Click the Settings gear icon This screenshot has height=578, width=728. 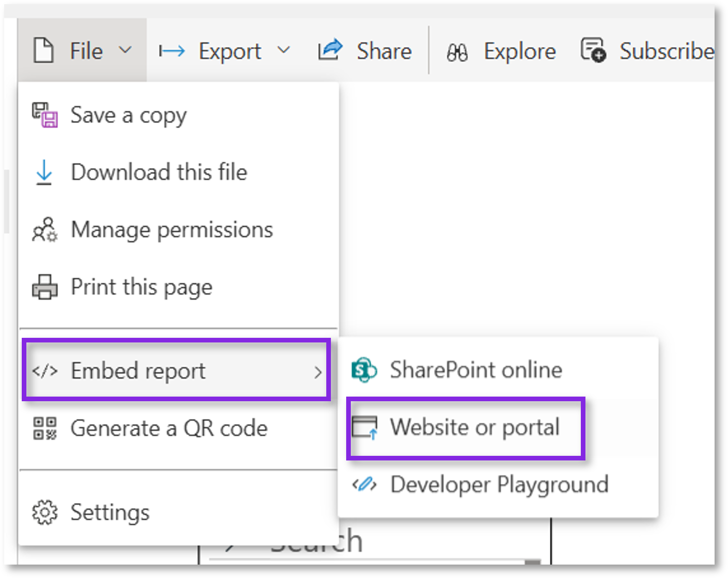(x=45, y=512)
